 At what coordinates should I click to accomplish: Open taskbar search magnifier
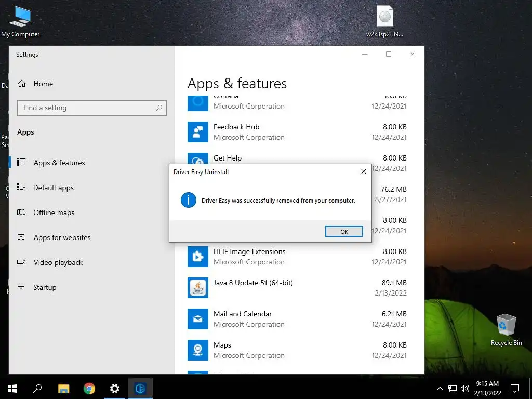37,389
